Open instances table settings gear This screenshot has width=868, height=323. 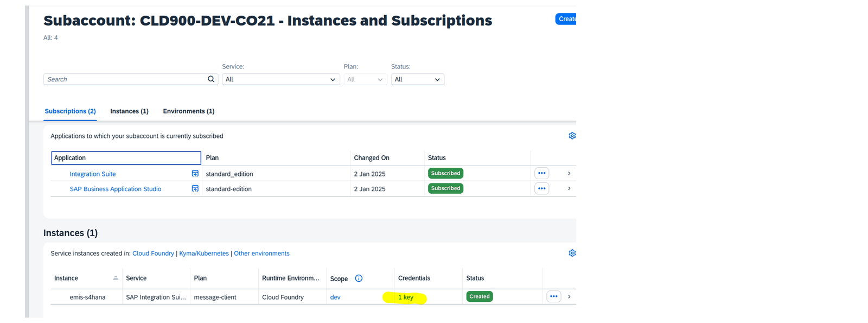[x=572, y=253]
